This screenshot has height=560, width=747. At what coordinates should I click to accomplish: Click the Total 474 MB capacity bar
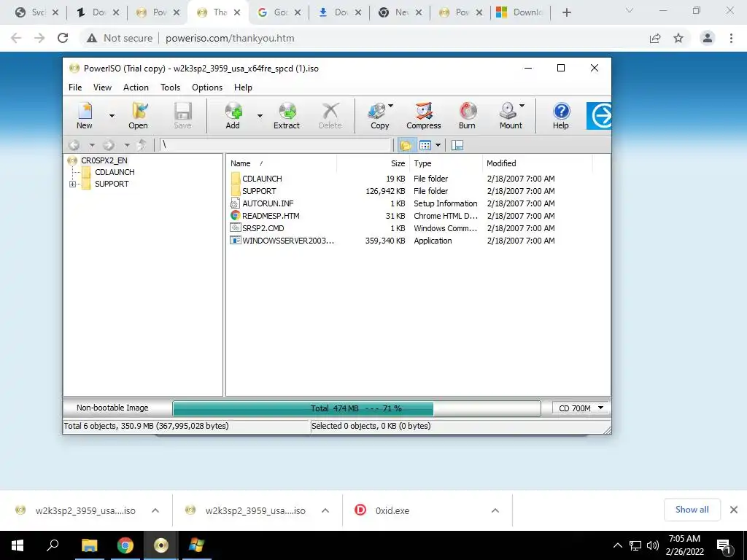(356, 408)
